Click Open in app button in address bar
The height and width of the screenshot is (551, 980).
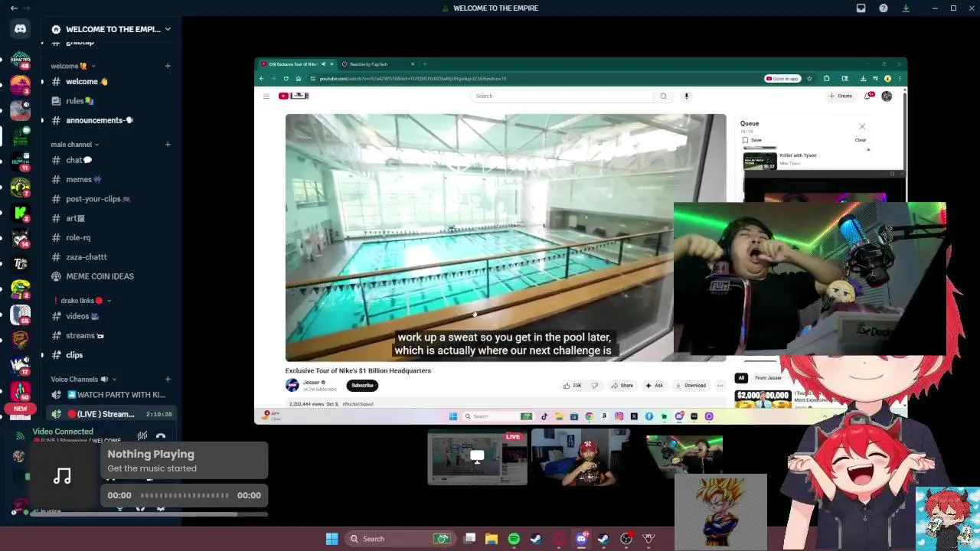(x=782, y=78)
